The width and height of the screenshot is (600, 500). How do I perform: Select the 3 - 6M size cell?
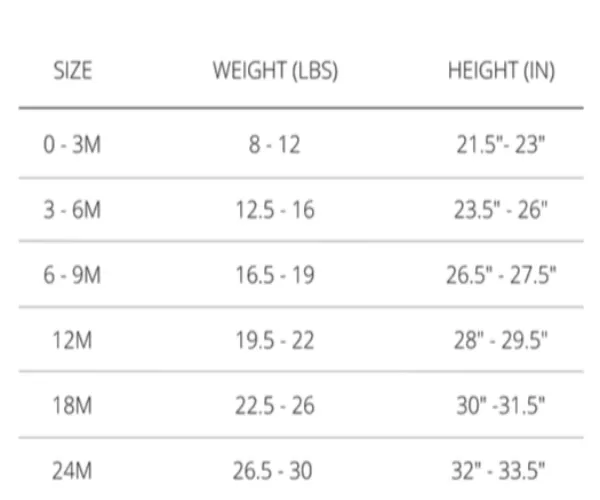(x=72, y=210)
